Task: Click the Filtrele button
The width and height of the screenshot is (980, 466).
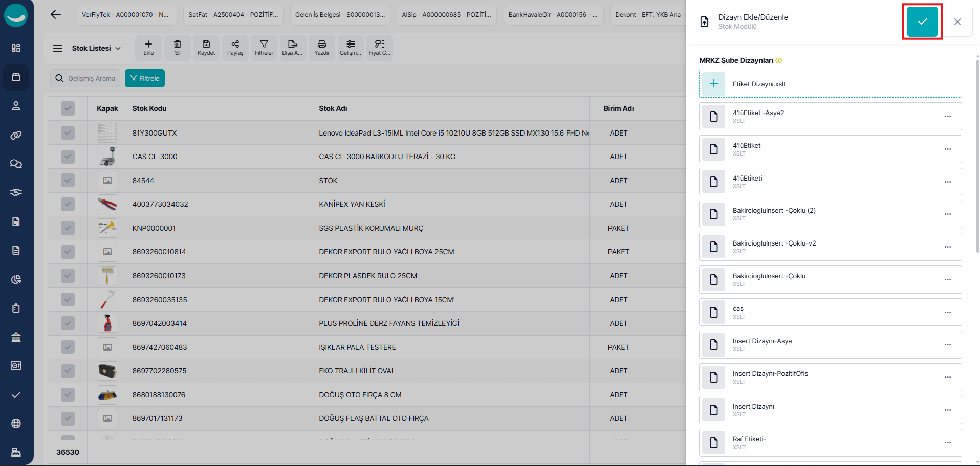Action: [145, 78]
